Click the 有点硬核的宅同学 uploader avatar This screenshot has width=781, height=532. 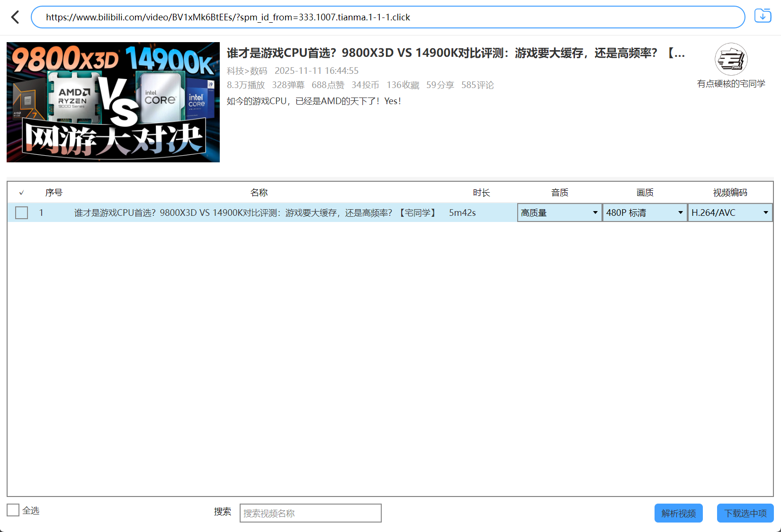click(731, 60)
